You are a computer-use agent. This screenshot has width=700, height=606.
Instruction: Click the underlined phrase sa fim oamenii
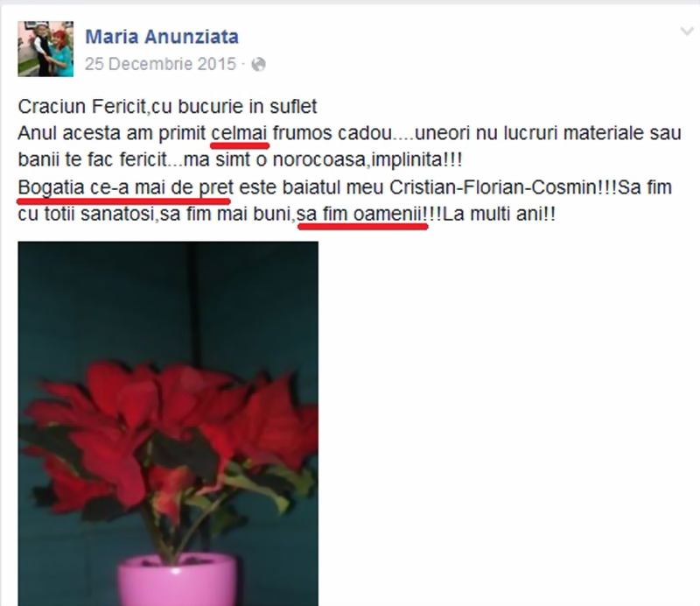click(362, 215)
